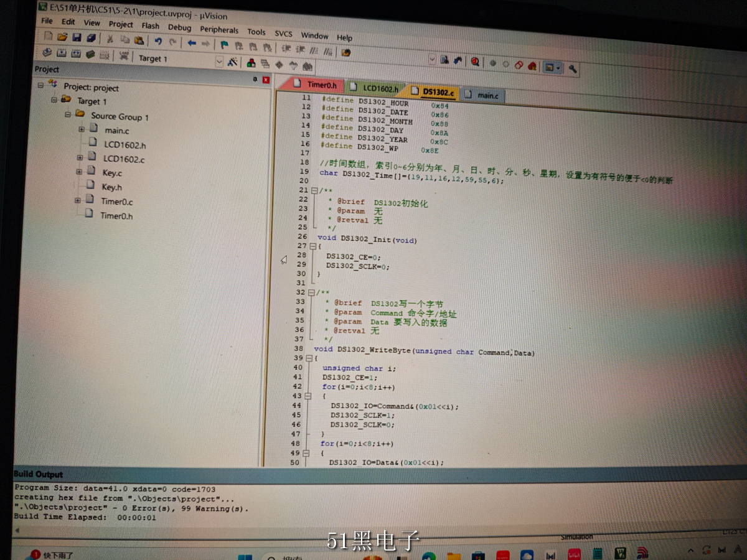The width and height of the screenshot is (747, 560).
Task: Create a new file with the toolbar icon
Action: [48, 37]
